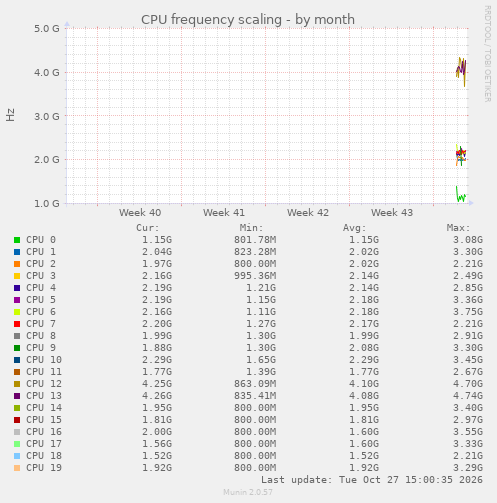Click CPU 12 max value 4.70G
Viewport: 497px width, 503px height.
click(x=468, y=384)
